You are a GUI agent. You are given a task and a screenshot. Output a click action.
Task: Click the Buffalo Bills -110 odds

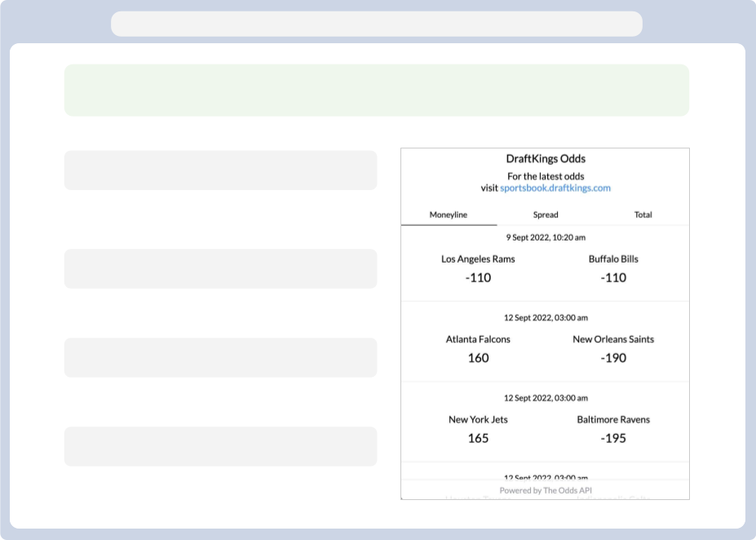(613, 277)
